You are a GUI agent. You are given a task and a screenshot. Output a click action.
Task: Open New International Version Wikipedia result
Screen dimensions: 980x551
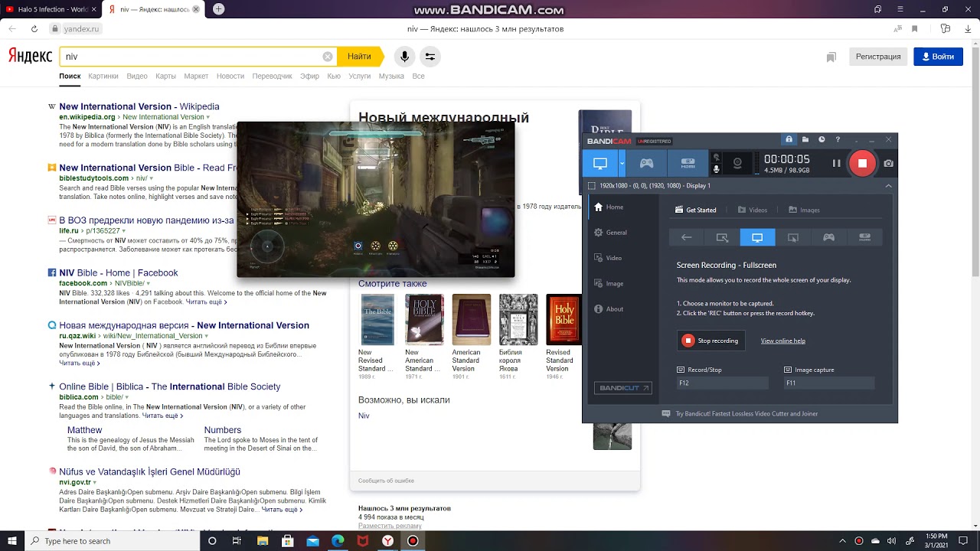coord(139,106)
